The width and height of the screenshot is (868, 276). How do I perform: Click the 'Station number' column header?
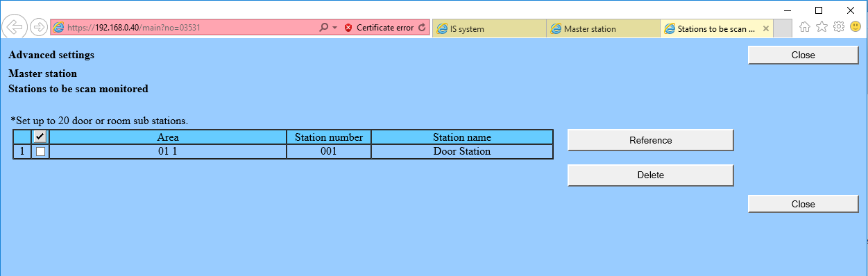[x=329, y=137]
